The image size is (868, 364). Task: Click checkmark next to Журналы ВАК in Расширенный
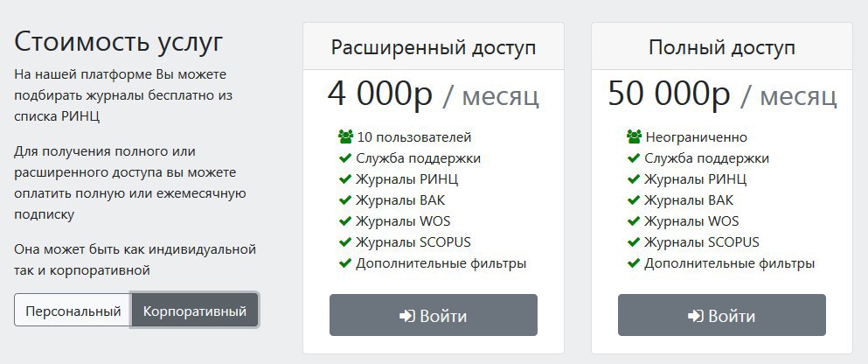coord(345,200)
